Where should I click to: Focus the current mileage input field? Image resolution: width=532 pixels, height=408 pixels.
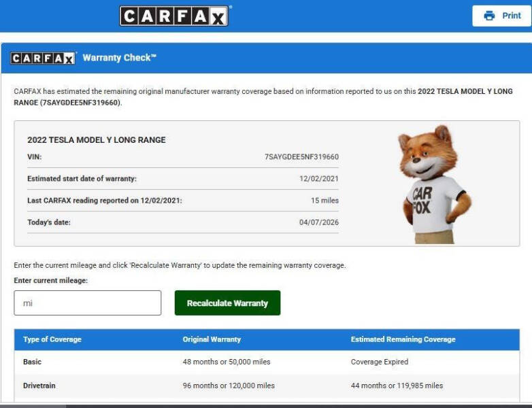click(88, 303)
